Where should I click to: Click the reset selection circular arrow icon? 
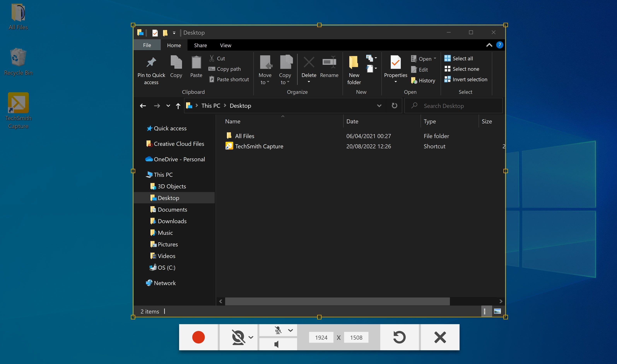[x=399, y=337]
